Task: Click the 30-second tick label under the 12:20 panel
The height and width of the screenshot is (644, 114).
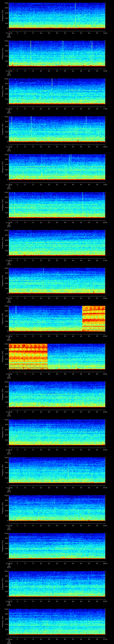Action: coord(57,261)
